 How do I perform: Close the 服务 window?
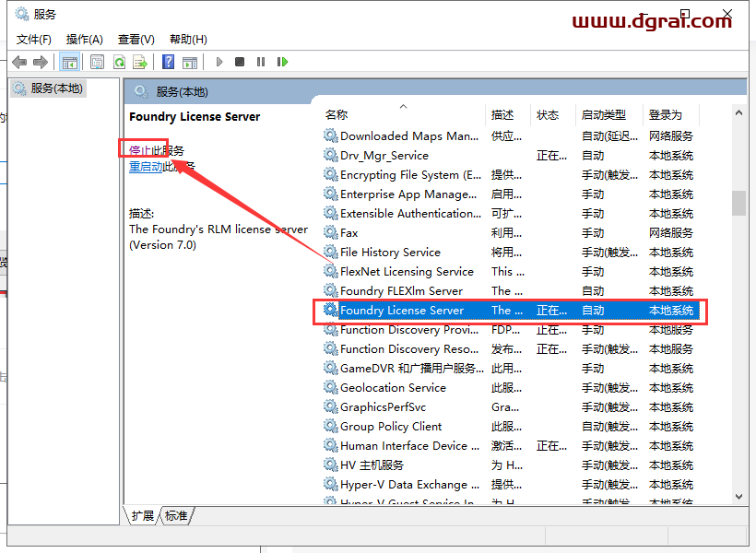(x=727, y=14)
